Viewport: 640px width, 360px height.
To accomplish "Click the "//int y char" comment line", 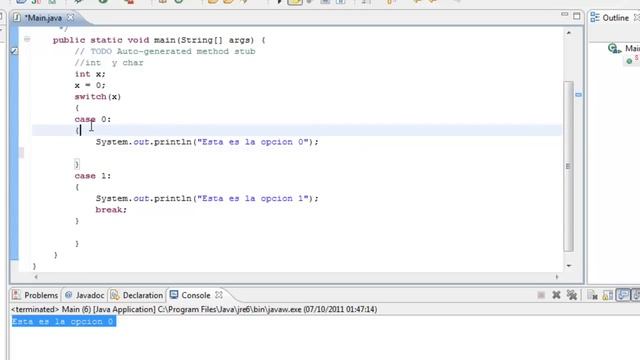I will 109,63.
